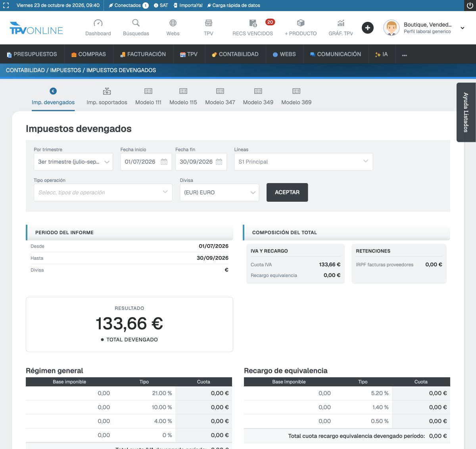The height and width of the screenshot is (449, 476).
Task: Open the WEBS menu in navigation bar
Action: pyautogui.click(x=284, y=54)
